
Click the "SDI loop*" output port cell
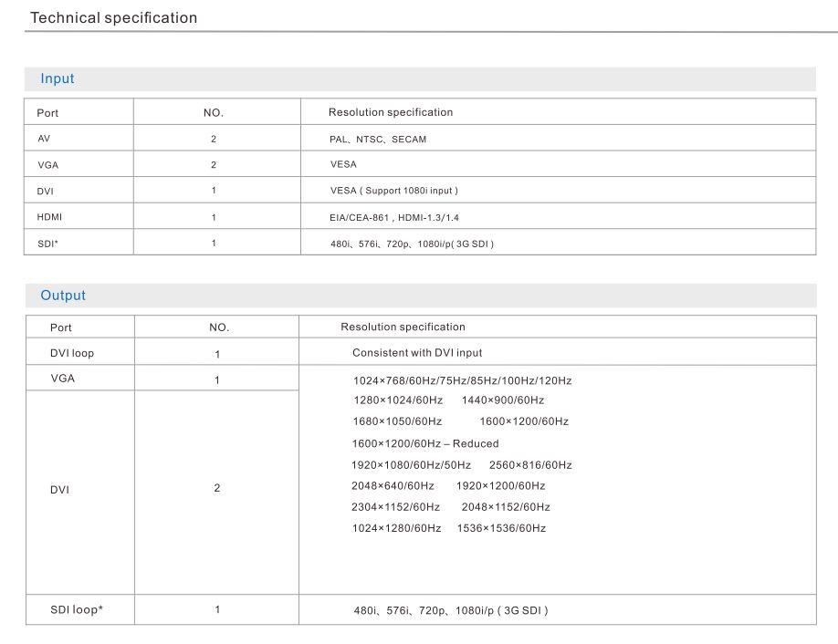(77, 609)
